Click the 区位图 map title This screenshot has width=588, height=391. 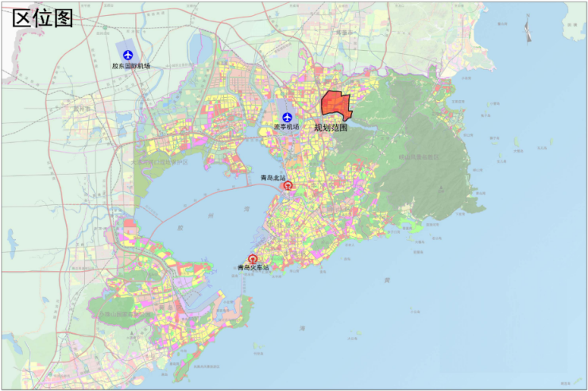point(43,19)
